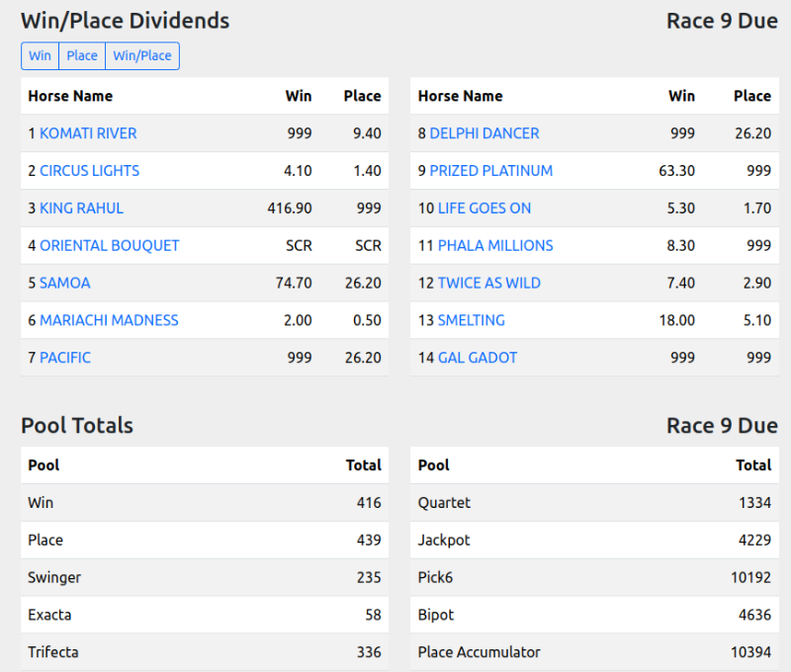Screen dimensions: 791x672
Task: Select the Place dividends button
Action: [82, 56]
